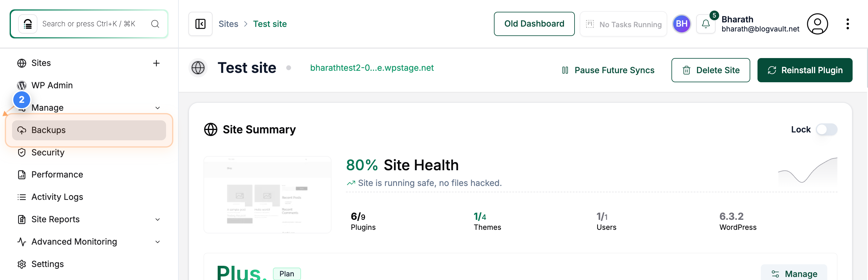
Task: Click the chart file icon beside Performance
Action: point(22,175)
